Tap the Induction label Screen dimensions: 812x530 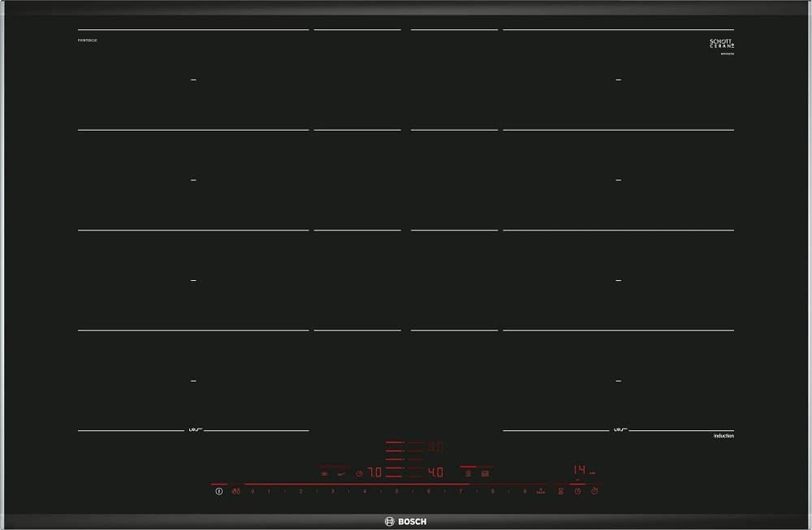click(x=723, y=436)
